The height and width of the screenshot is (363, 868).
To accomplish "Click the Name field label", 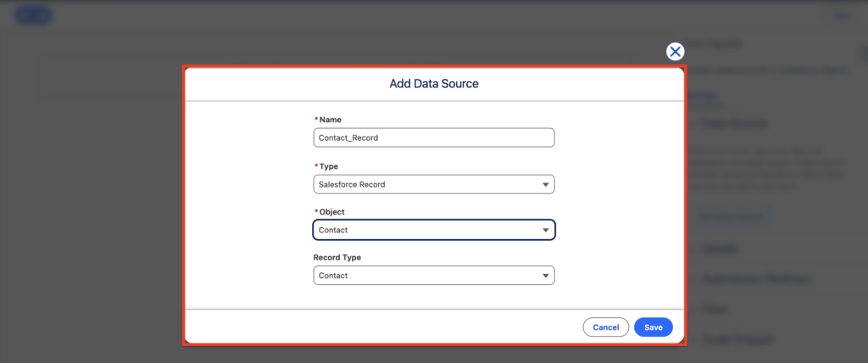I will [330, 120].
